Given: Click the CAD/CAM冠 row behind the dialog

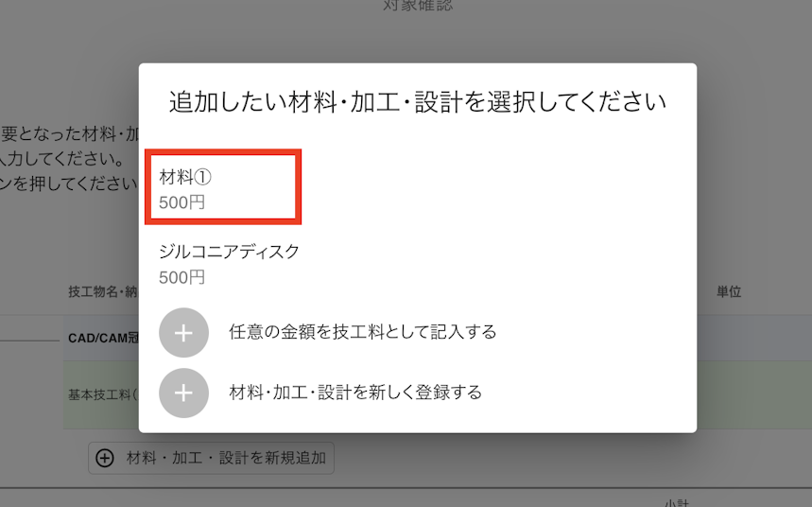Looking at the screenshot, I should click(103, 338).
